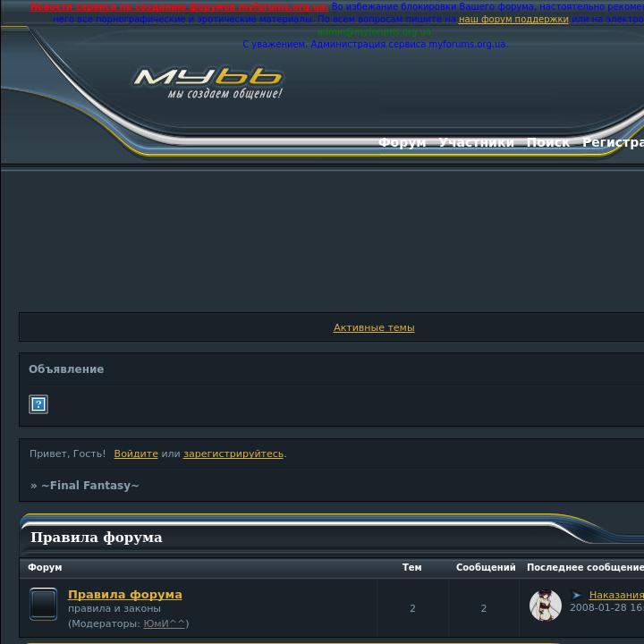Image resolution: width=644 pixels, height=644 pixels.
Task: Click the Последнее сообщение column header
Action: click(585, 567)
